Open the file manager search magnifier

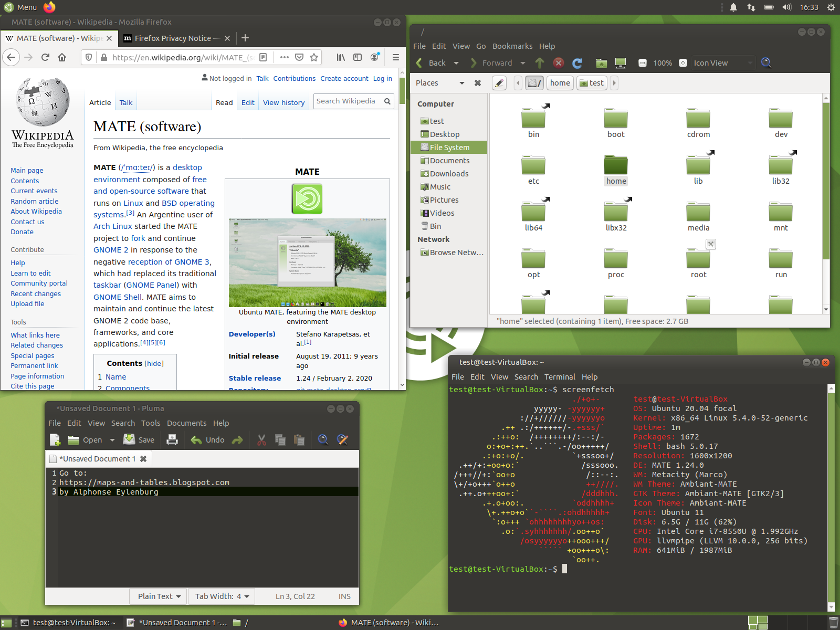tap(766, 63)
